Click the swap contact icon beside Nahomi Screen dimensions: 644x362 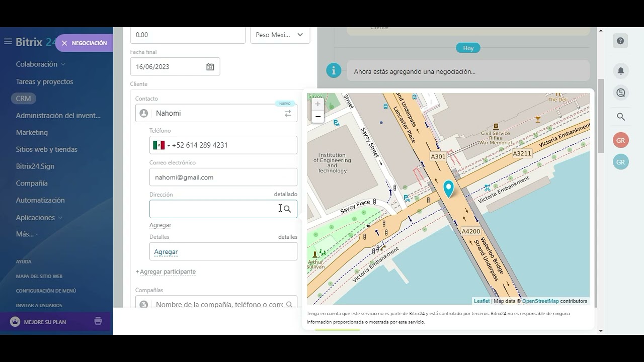(x=288, y=114)
